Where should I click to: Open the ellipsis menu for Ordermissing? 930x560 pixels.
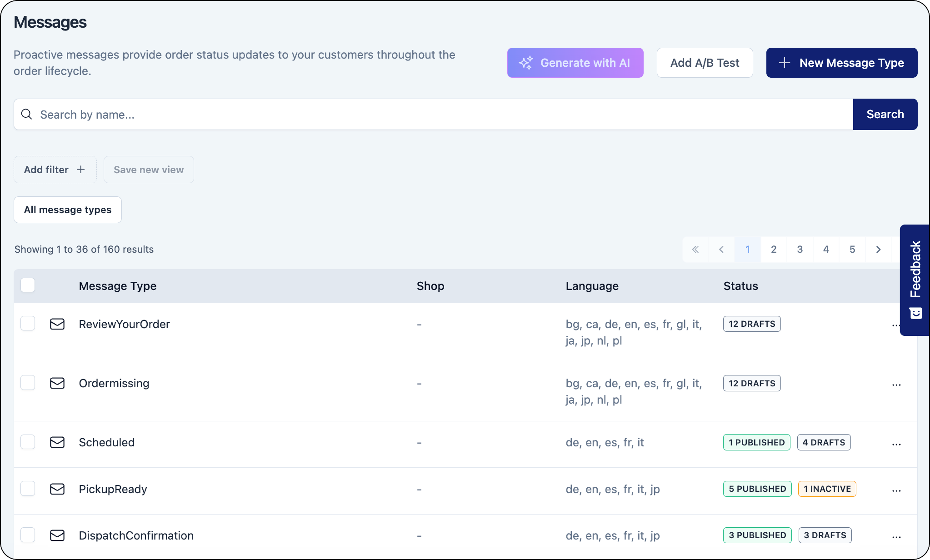(896, 384)
